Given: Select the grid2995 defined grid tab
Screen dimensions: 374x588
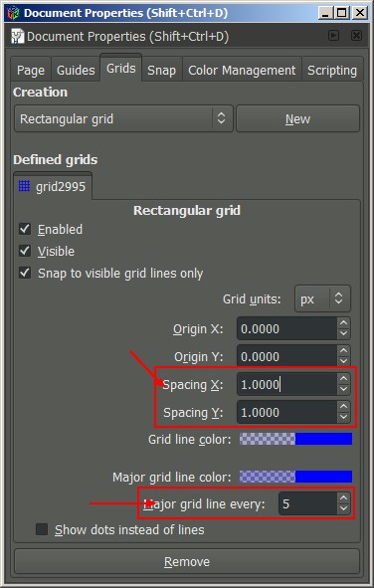Looking at the screenshot, I should pos(53,186).
